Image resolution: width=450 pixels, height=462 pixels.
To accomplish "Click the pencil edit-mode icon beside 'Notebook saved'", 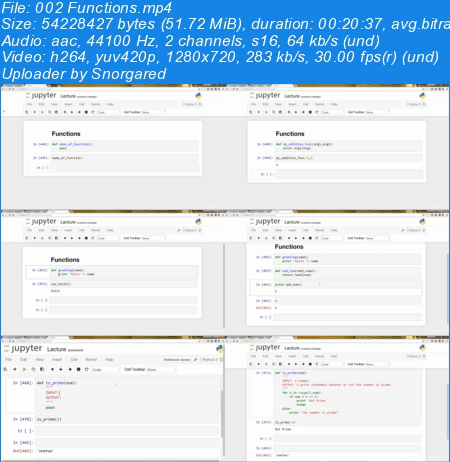I will 196,359.
